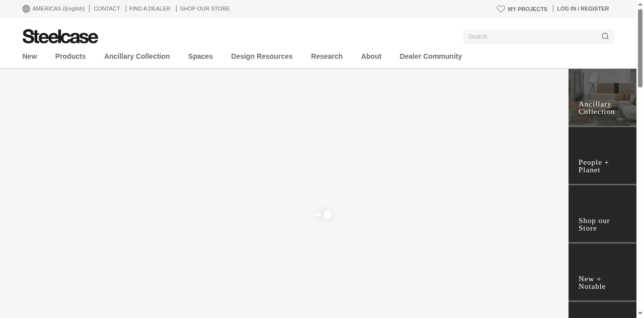Select the People + Planet tile
644x318 pixels.
click(x=602, y=156)
